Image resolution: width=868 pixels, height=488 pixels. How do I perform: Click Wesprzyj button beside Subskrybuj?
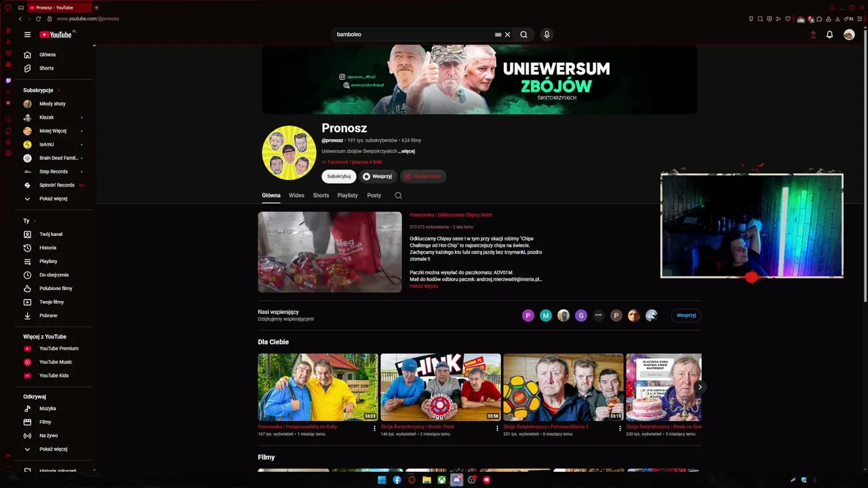point(378,177)
